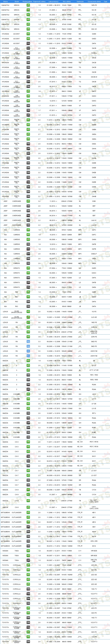Select diesel icon in Cherokee 147kW / 200KM row
The image size is (110, 644).
28,225
